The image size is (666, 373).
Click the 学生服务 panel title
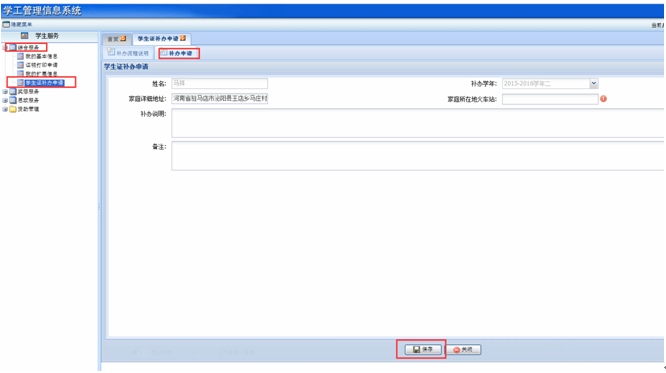[47, 36]
